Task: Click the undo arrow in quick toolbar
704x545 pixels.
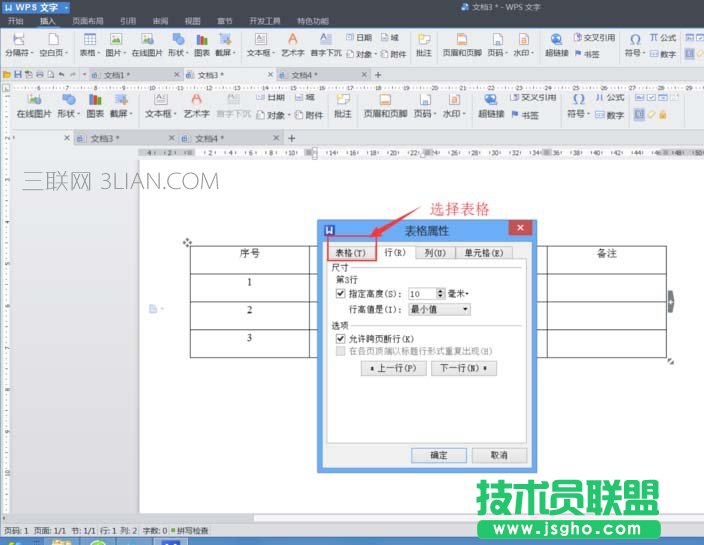Action: (62, 75)
